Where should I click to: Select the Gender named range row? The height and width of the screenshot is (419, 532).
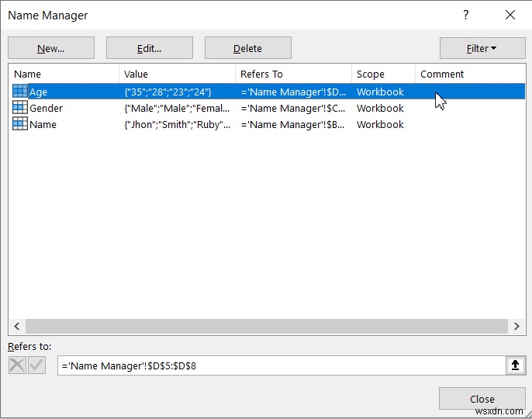tap(268, 108)
